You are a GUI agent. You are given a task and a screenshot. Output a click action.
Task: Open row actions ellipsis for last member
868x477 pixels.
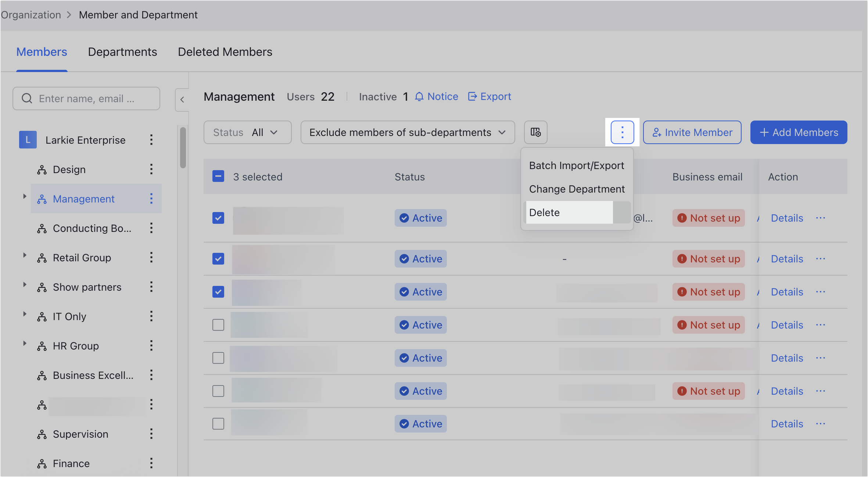[x=820, y=424]
